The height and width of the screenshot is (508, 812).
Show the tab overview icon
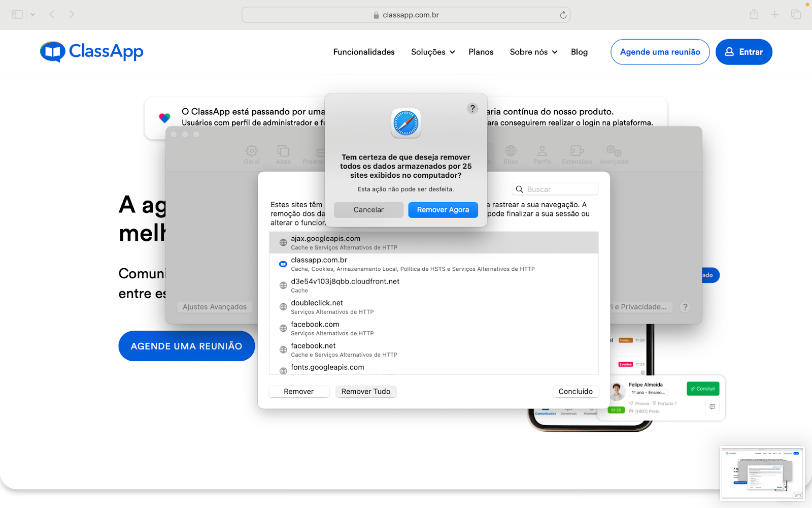796,15
